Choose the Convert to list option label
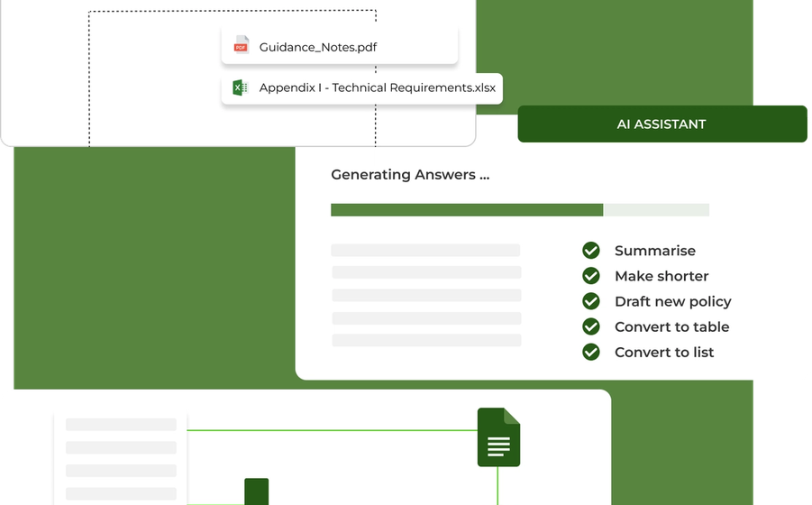 pyautogui.click(x=664, y=353)
